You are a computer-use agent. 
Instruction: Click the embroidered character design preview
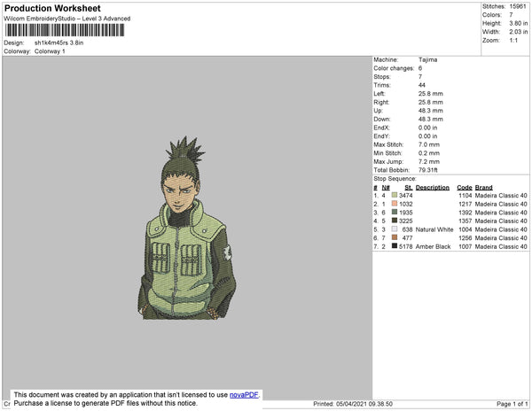186,228
